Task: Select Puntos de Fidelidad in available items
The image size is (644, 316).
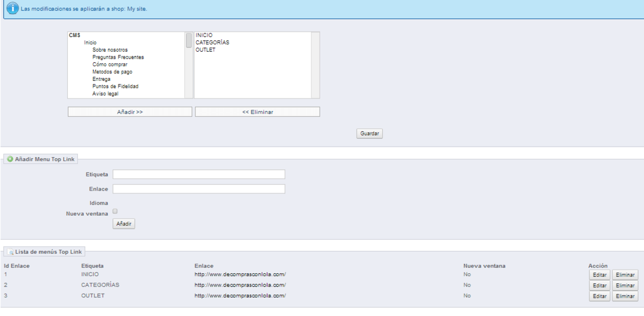Action: pyautogui.click(x=115, y=86)
